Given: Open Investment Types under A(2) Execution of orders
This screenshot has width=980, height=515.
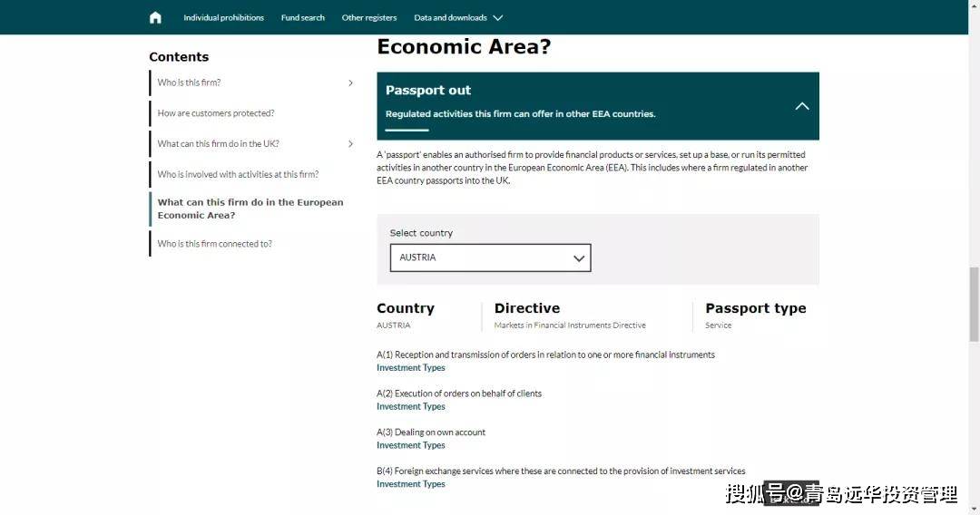Looking at the screenshot, I should point(411,407).
